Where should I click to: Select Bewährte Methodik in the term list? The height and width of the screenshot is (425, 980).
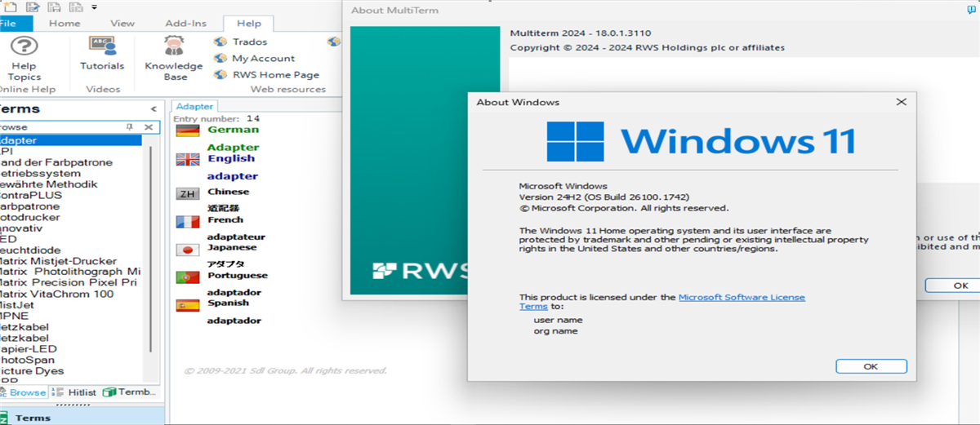point(49,184)
